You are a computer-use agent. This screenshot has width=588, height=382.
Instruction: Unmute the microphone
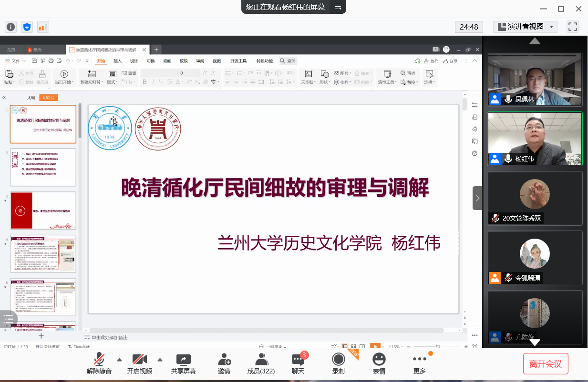click(x=99, y=363)
